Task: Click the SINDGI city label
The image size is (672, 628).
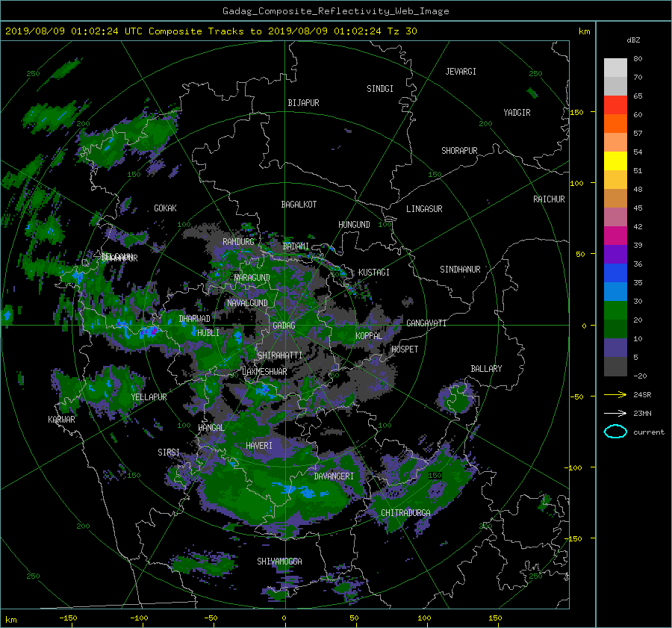Action: (x=380, y=89)
